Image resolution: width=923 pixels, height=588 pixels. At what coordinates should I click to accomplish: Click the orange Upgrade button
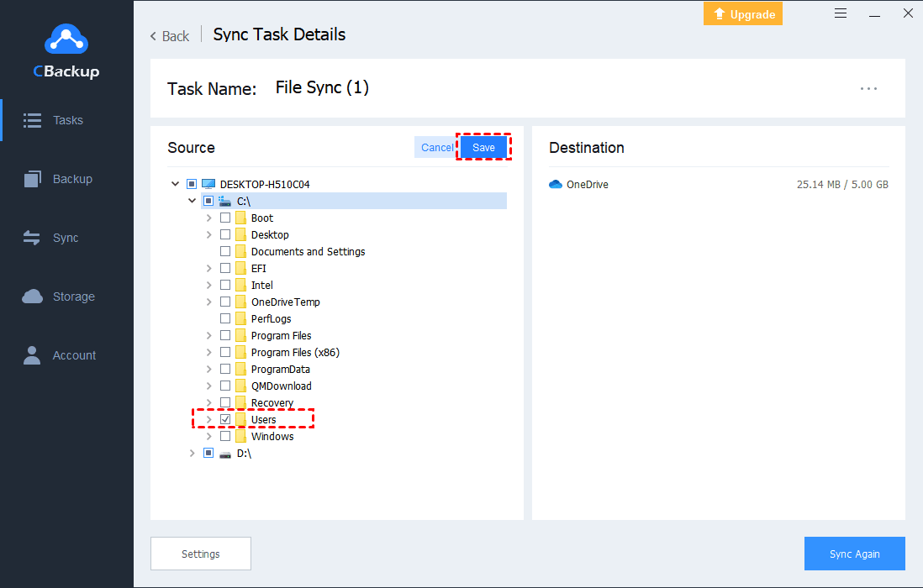pyautogui.click(x=743, y=13)
